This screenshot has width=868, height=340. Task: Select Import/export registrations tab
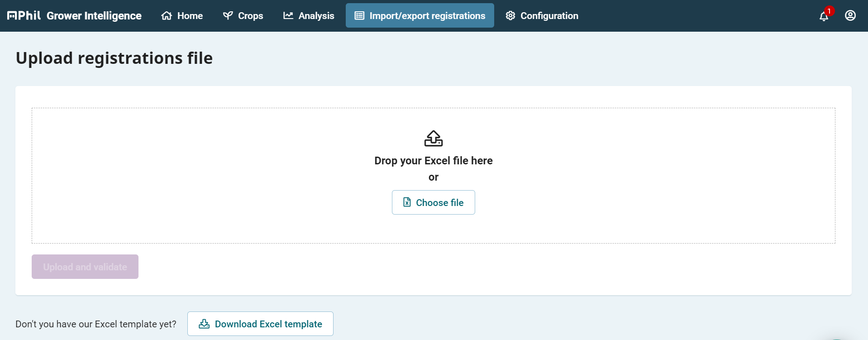coord(420,16)
